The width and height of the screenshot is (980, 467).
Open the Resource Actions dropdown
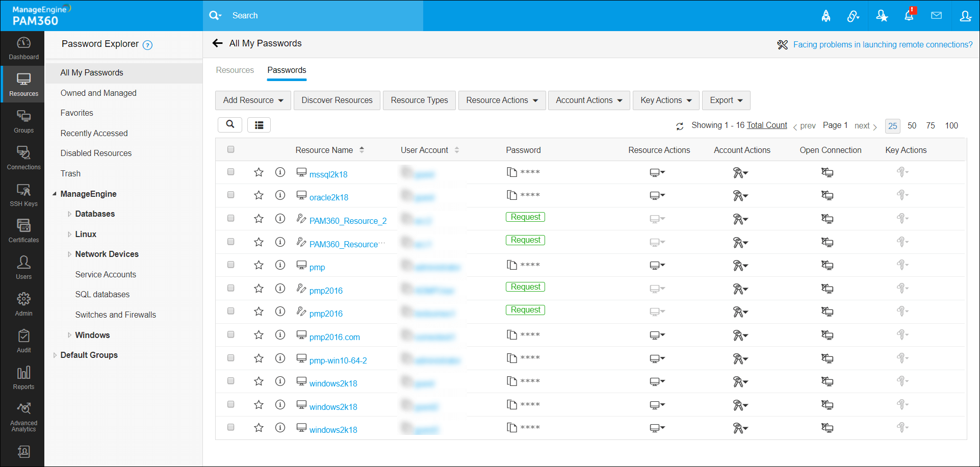502,100
